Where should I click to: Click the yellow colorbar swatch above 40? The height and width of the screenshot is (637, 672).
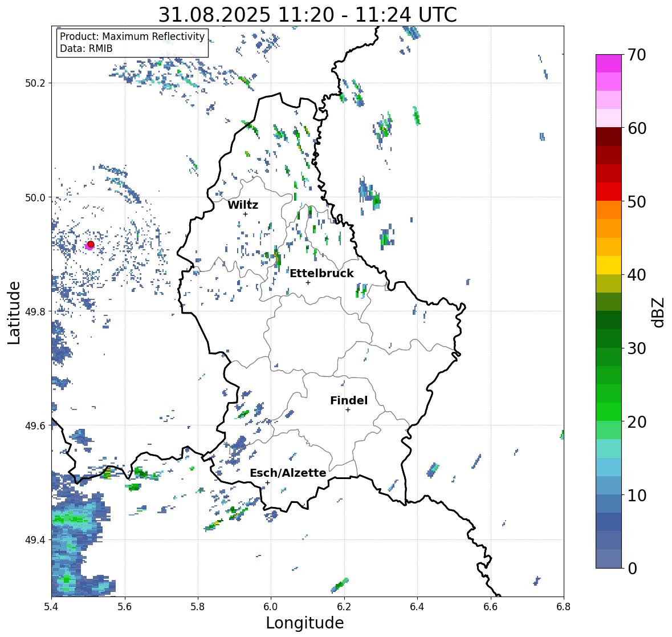(x=609, y=265)
